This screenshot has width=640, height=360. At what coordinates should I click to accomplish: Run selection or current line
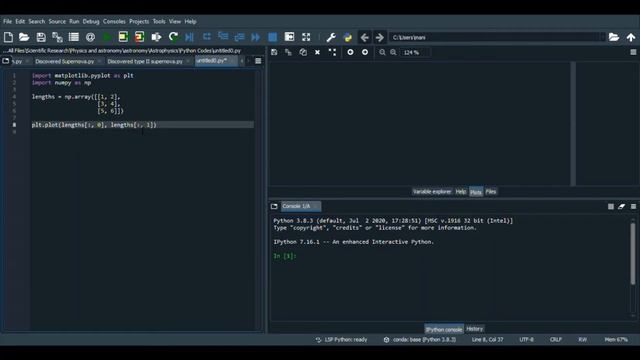156,37
